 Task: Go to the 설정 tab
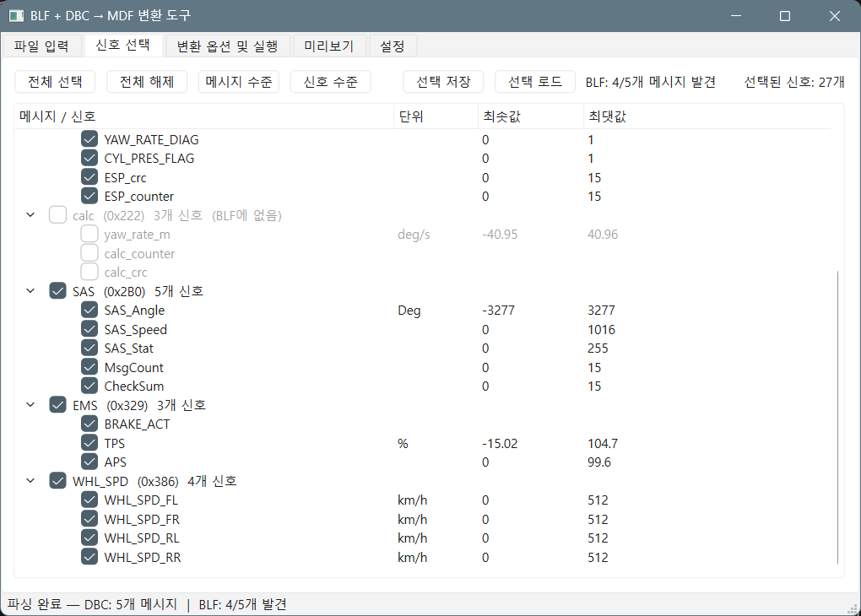(x=393, y=46)
